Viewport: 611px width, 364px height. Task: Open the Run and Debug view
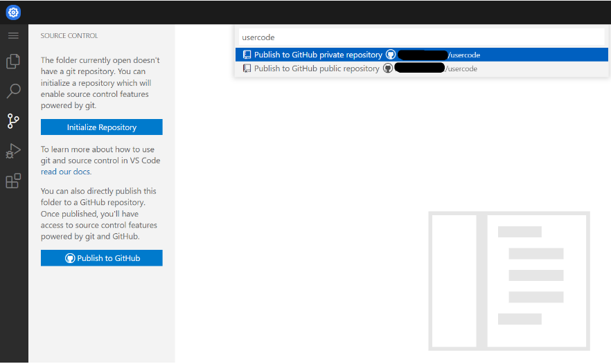[13, 151]
